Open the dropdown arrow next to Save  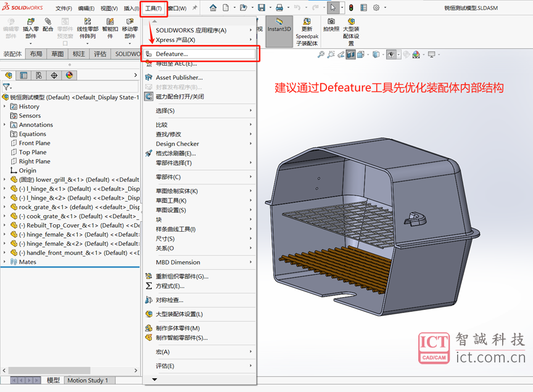[270, 7]
